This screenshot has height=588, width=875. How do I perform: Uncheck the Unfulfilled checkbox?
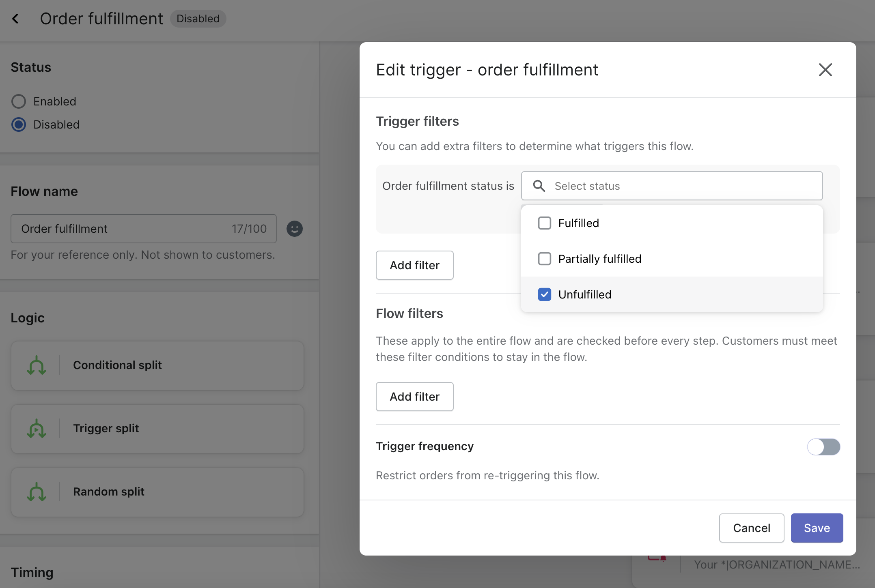coord(544,294)
